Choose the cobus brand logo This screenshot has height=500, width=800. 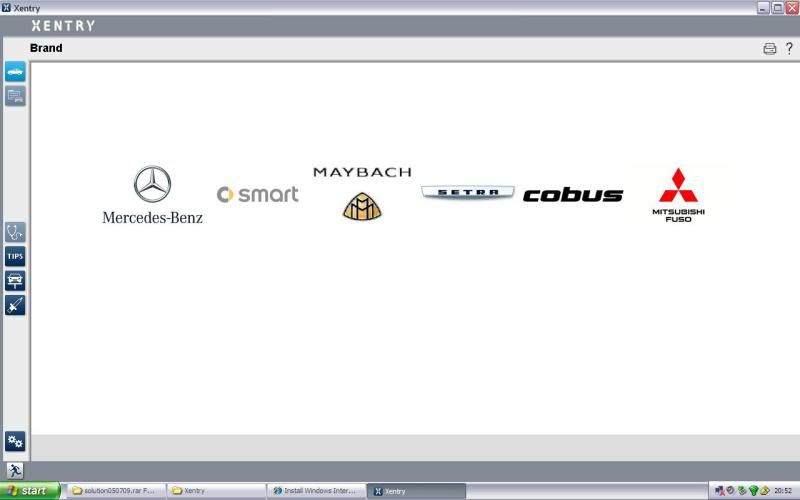[573, 195]
